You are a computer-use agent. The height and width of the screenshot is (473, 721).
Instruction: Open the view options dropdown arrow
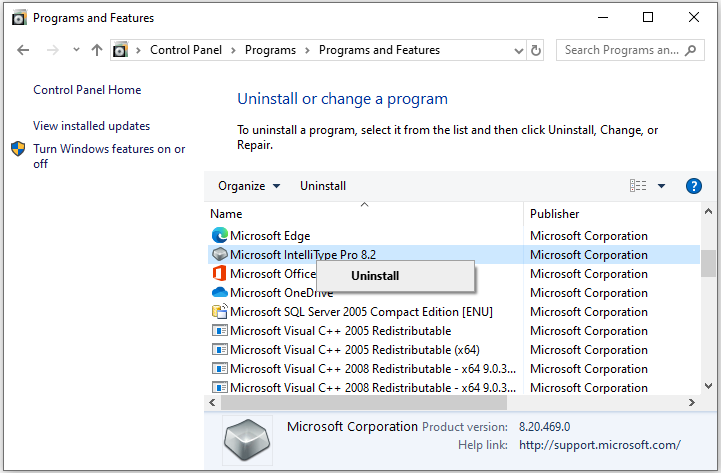coord(661,186)
